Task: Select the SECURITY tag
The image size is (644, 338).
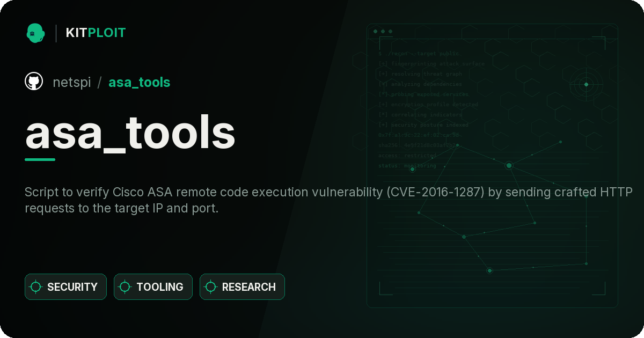Action: point(65,287)
